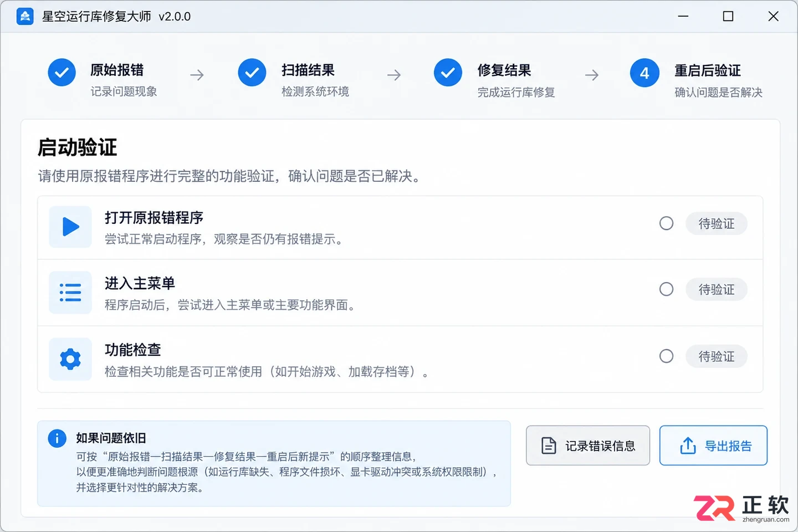
Task: Click the upload icon in 导出报告 button
Action: click(688, 446)
